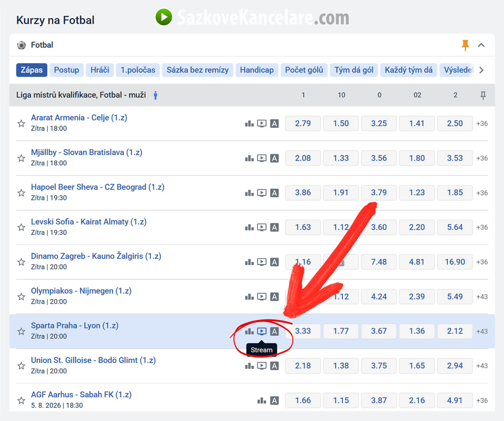Image resolution: width=504 pixels, height=421 pixels.
Task: Bet 2.79 on Ararat Armenia home win
Action: (x=303, y=123)
